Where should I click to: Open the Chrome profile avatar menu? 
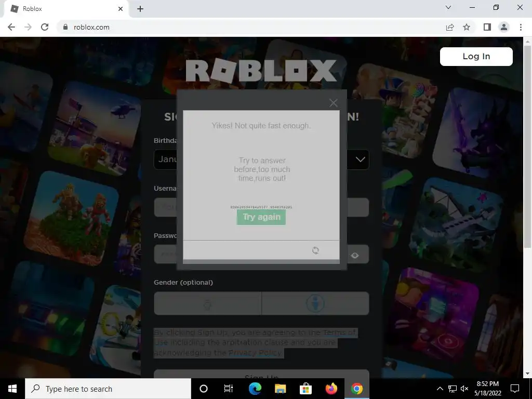click(x=504, y=27)
